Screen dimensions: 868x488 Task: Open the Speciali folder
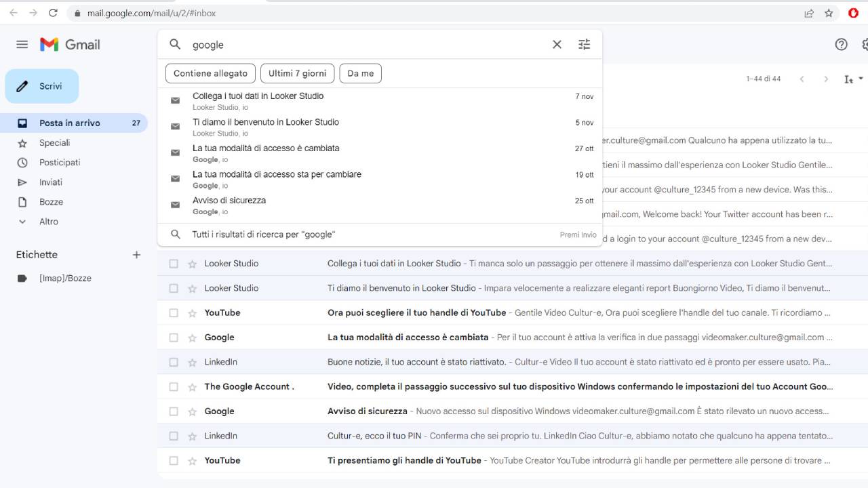click(75, 143)
